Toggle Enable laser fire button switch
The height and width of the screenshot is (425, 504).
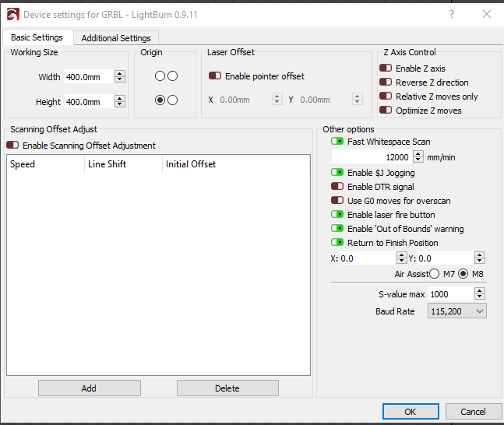click(337, 214)
